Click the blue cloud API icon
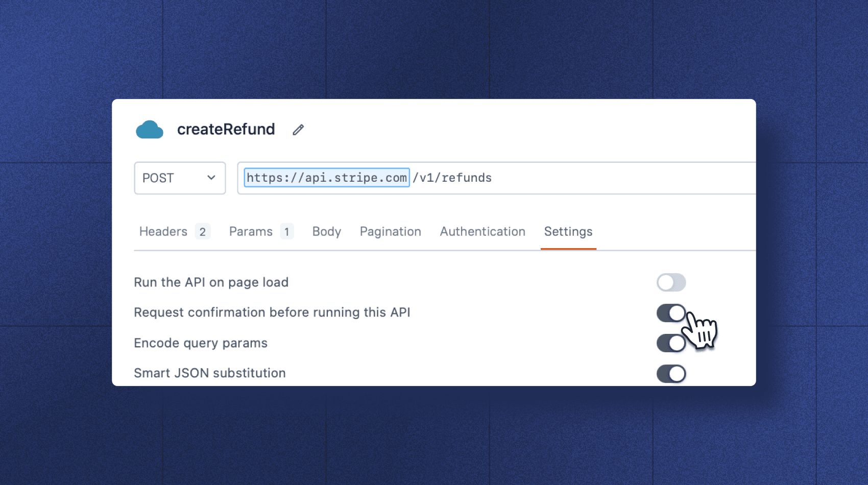The height and width of the screenshot is (485, 868). pyautogui.click(x=149, y=130)
